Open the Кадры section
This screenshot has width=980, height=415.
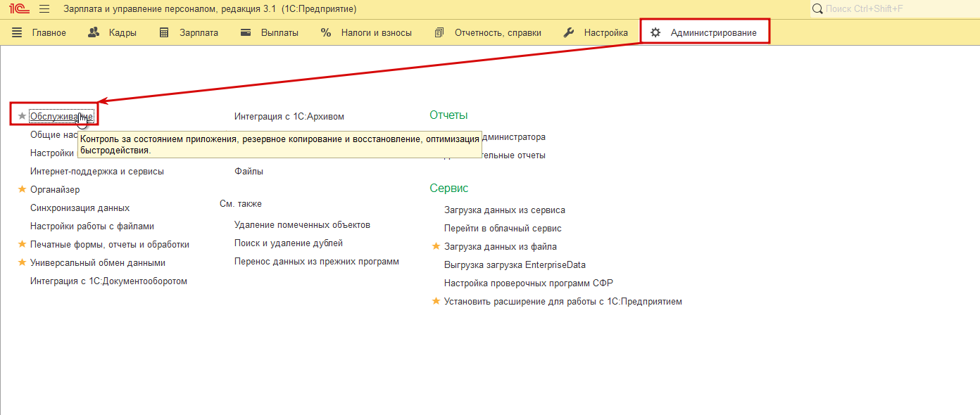pos(113,33)
